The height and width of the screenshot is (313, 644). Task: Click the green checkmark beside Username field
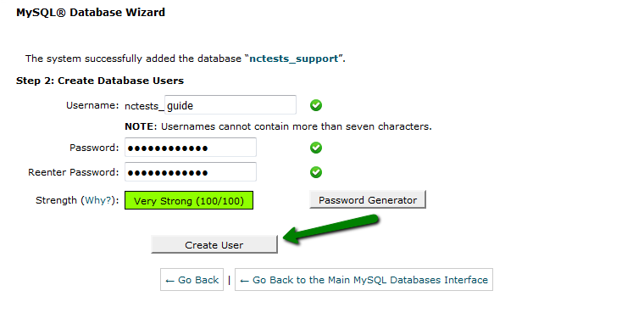pos(316,106)
